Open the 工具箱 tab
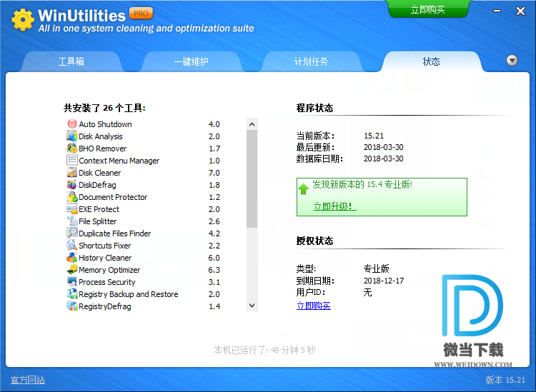The height and width of the screenshot is (392, 536). click(71, 62)
